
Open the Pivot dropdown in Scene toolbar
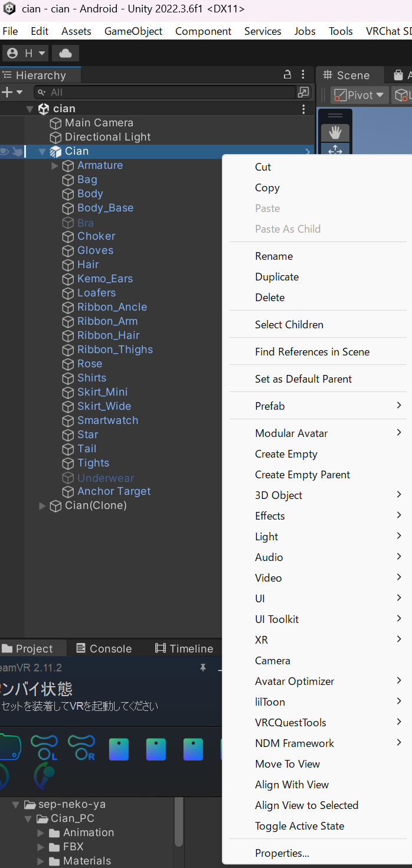(359, 95)
